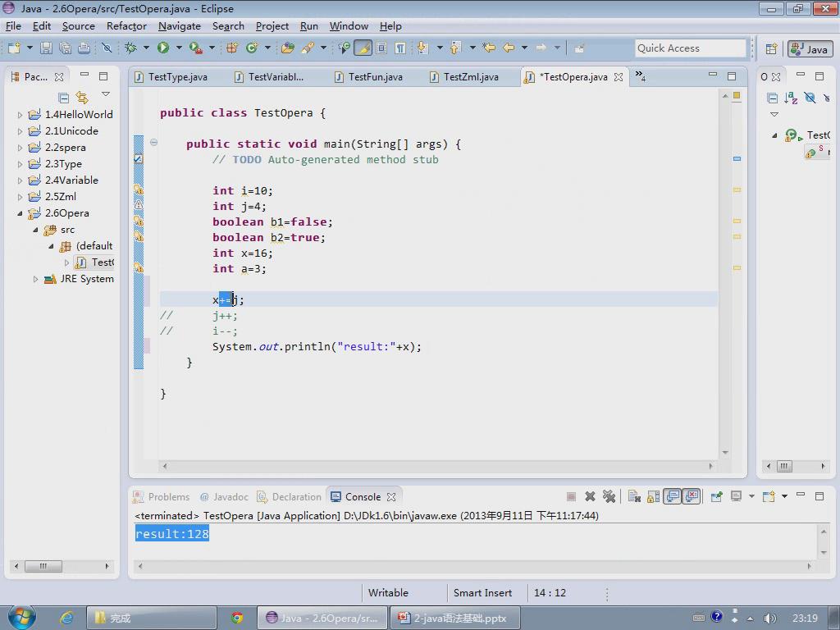Screen dimensions: 840x630
Task: Click Outline view horizontal scrollbar thumb
Action: (784, 466)
